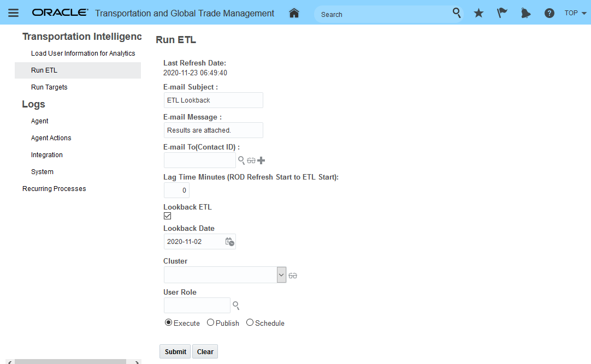591x364 pixels.
Task: Open the flag watchlist icon
Action: [x=501, y=13]
